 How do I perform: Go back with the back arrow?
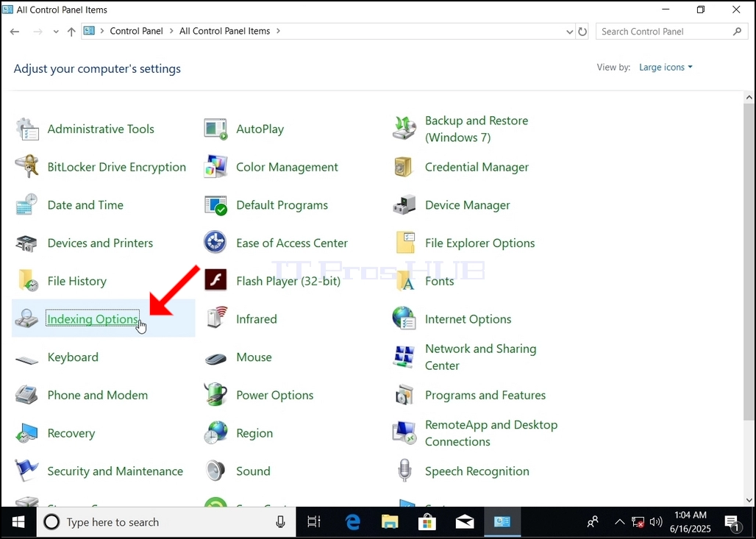tap(15, 32)
